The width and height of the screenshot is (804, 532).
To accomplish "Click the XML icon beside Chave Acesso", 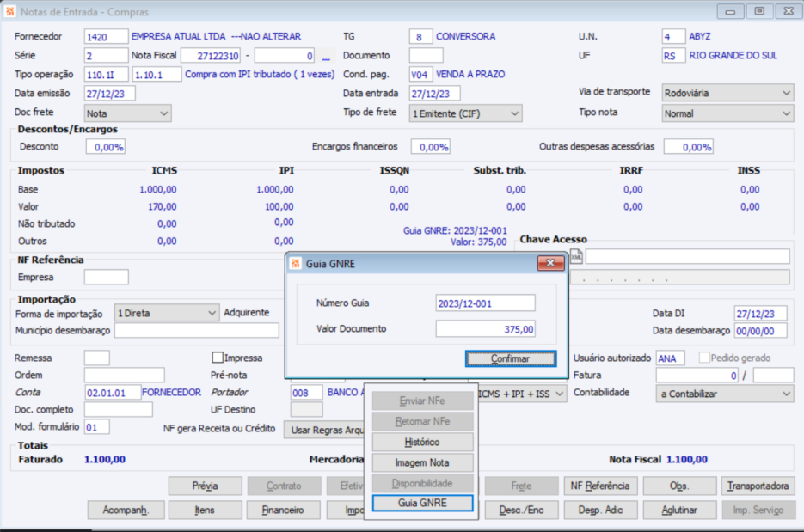I will 576,256.
